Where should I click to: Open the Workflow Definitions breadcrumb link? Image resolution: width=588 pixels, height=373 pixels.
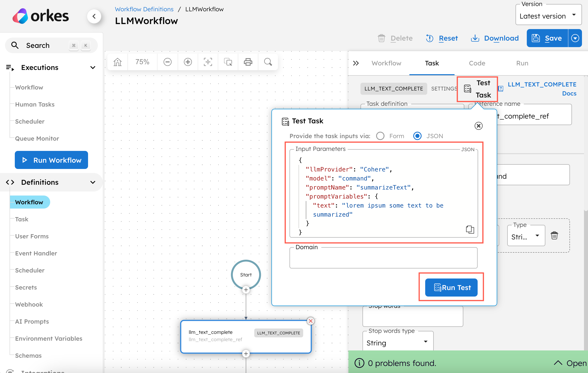pyautogui.click(x=144, y=9)
